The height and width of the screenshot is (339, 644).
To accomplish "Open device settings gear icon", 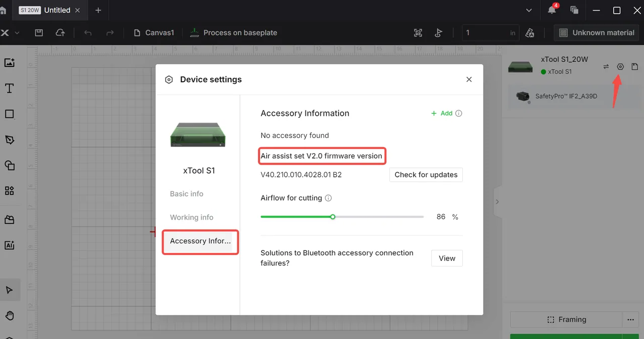I will point(620,66).
